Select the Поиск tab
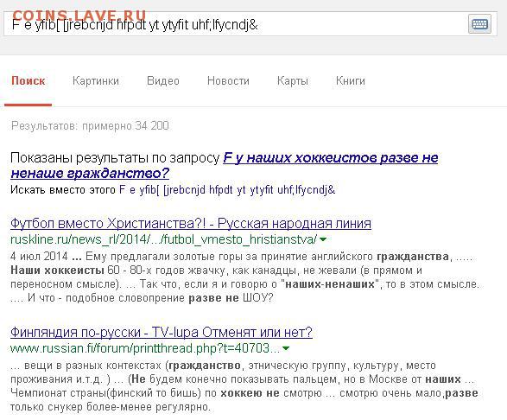Image resolution: width=507 pixels, height=420 pixels. pos(29,80)
